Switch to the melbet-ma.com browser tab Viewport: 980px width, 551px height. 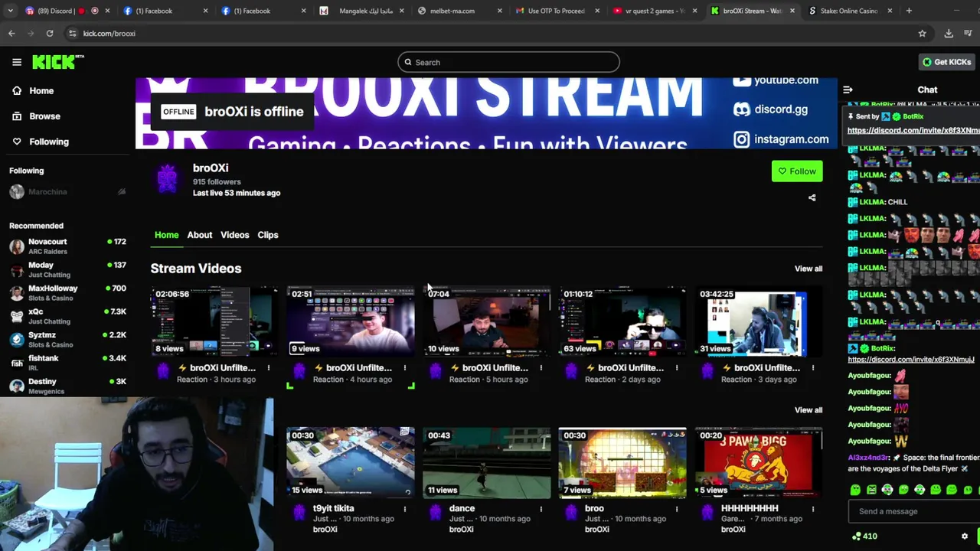click(459, 11)
